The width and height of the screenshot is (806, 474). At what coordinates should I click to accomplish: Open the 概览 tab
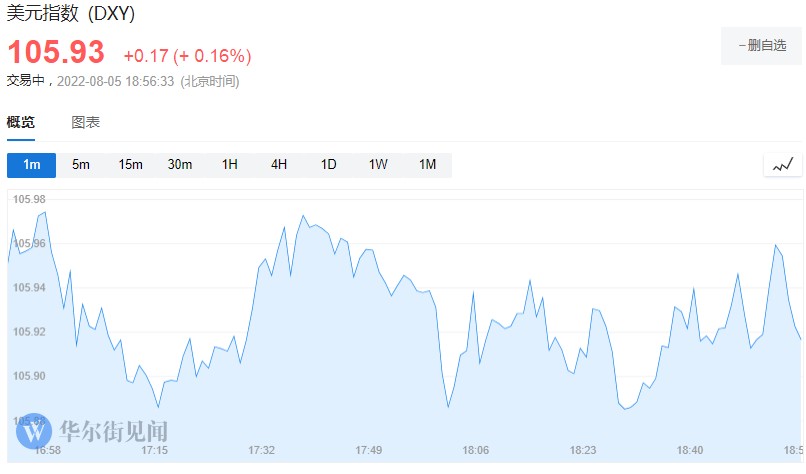[x=21, y=123]
